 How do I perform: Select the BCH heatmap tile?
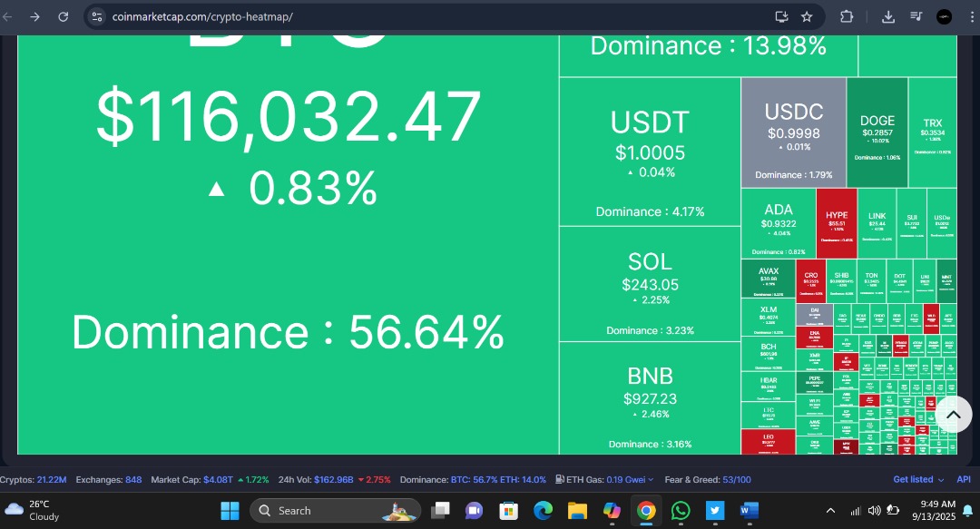769,354
